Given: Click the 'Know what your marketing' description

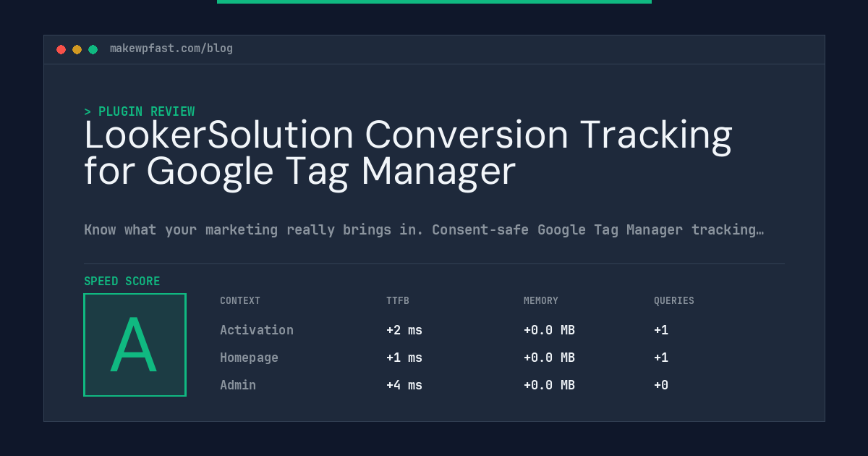Looking at the screenshot, I should coord(424,230).
